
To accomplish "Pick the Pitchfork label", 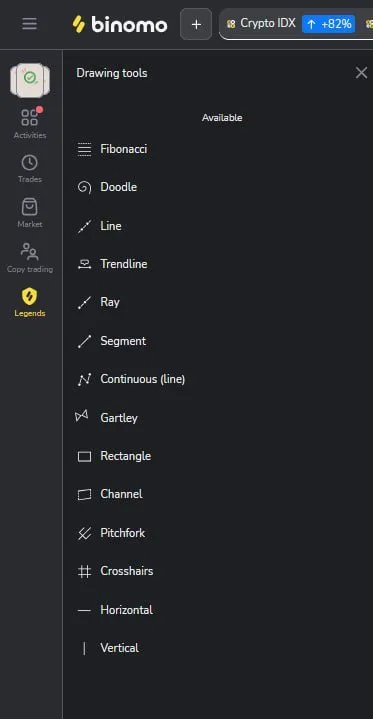I will (x=123, y=533).
